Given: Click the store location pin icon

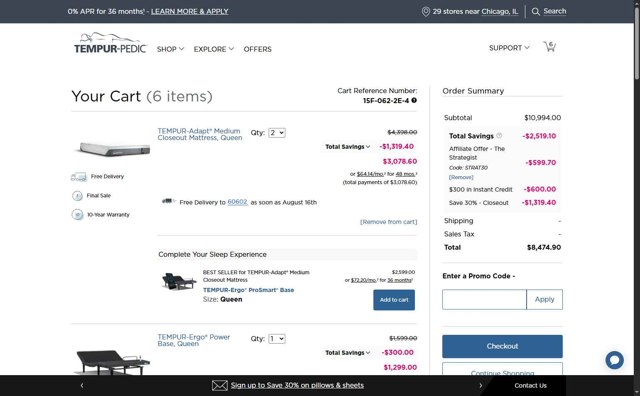Looking at the screenshot, I should click(x=425, y=11).
